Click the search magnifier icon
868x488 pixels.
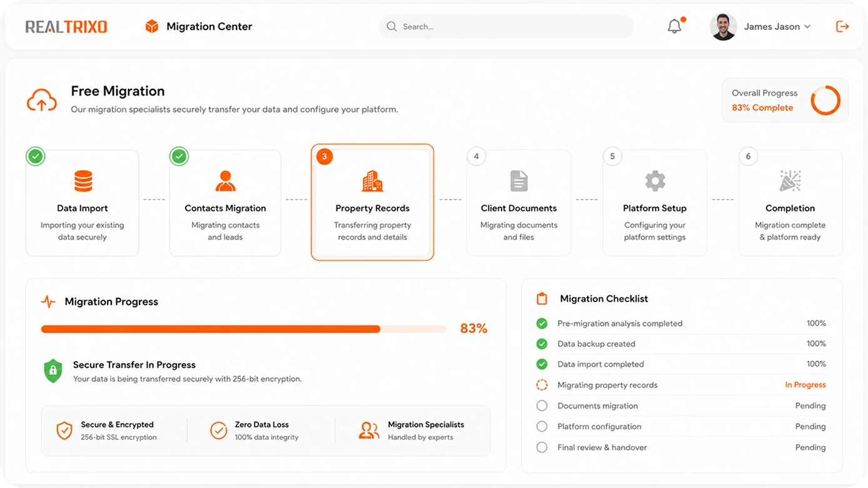(391, 26)
